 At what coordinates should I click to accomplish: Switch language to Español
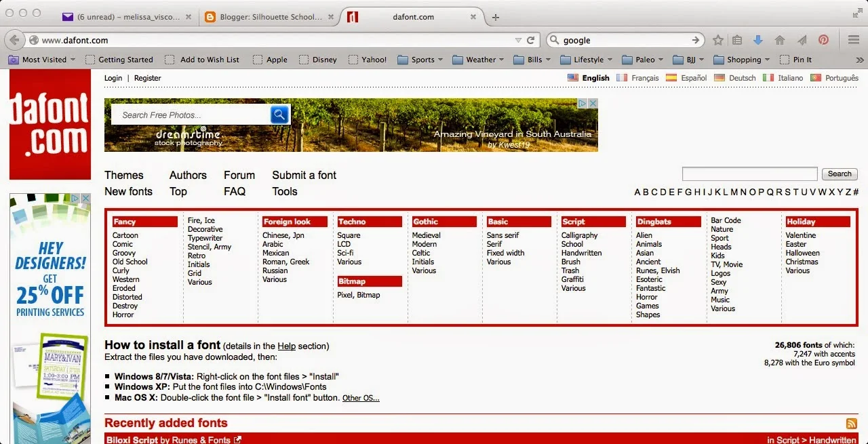[x=687, y=78]
